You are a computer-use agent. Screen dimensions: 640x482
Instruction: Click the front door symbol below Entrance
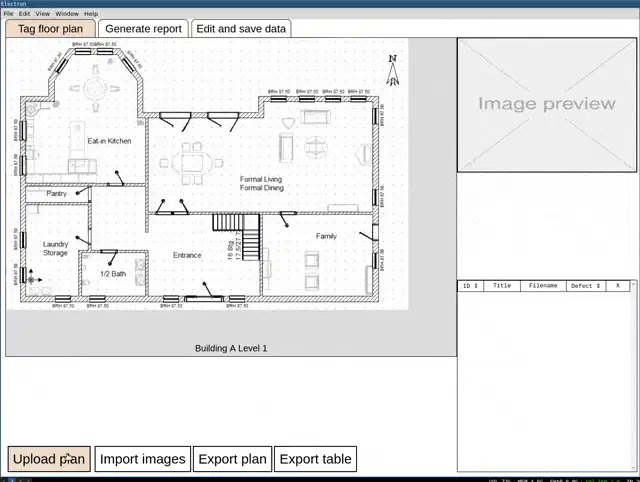(x=209, y=291)
